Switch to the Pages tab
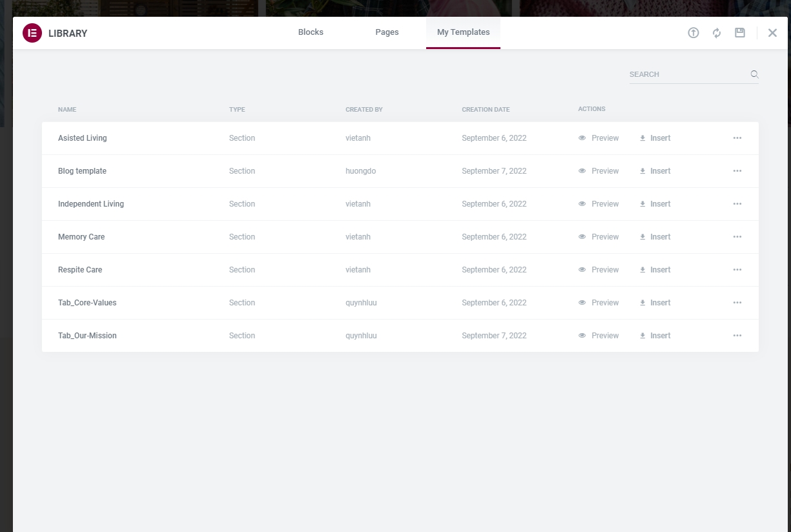Screen dimensions: 791x532 coord(387,32)
